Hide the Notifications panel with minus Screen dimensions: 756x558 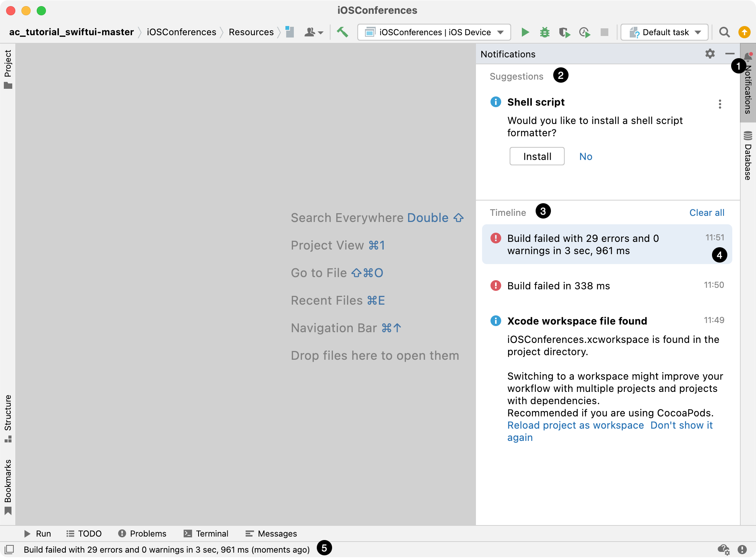coord(730,54)
